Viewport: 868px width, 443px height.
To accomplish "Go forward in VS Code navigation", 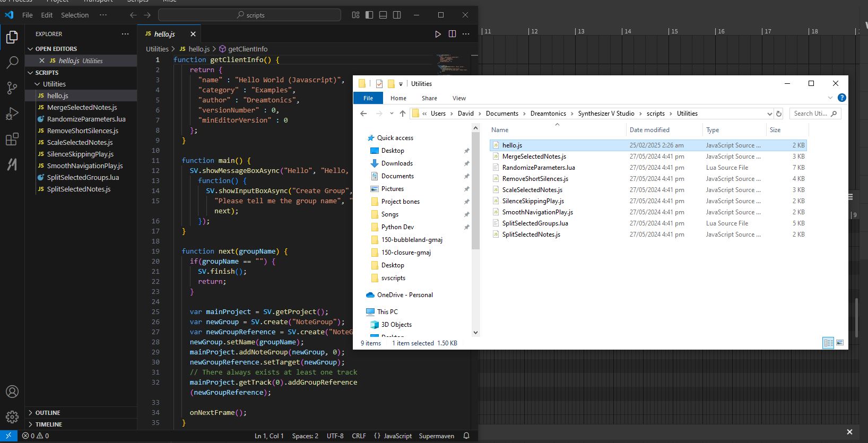I will (x=147, y=15).
